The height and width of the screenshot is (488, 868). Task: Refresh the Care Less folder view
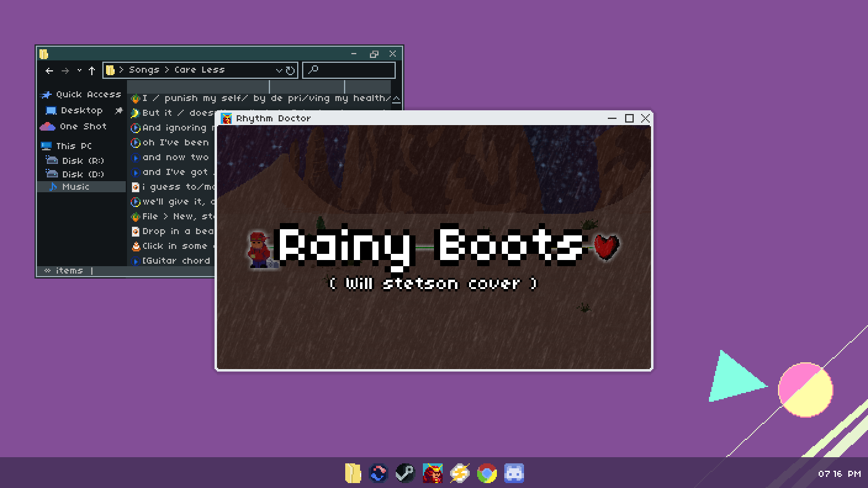(x=290, y=71)
